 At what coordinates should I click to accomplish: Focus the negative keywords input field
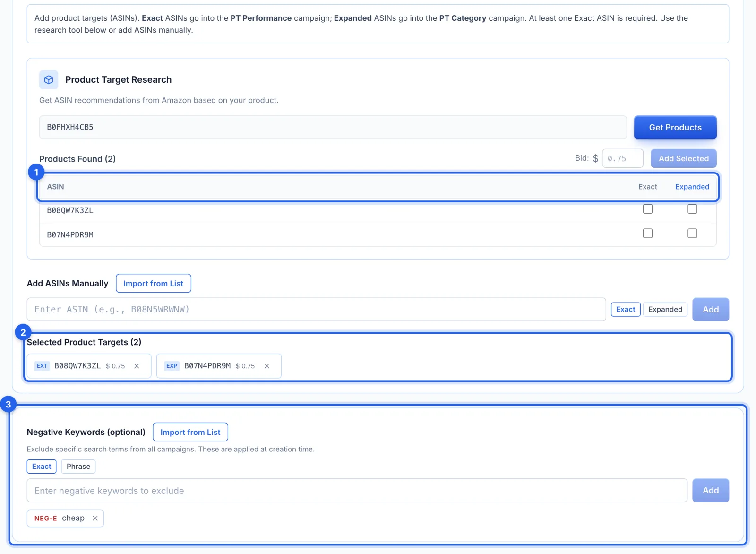pos(357,491)
